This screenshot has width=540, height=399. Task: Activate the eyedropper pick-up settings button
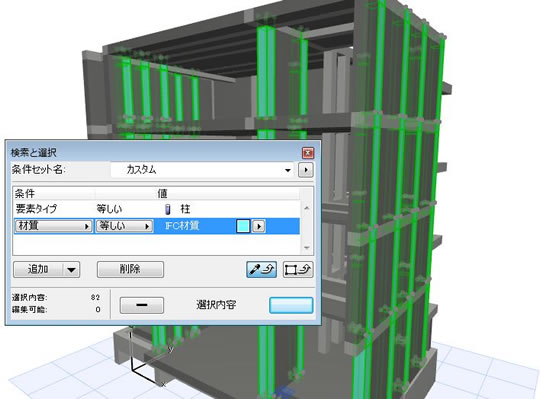(x=261, y=270)
